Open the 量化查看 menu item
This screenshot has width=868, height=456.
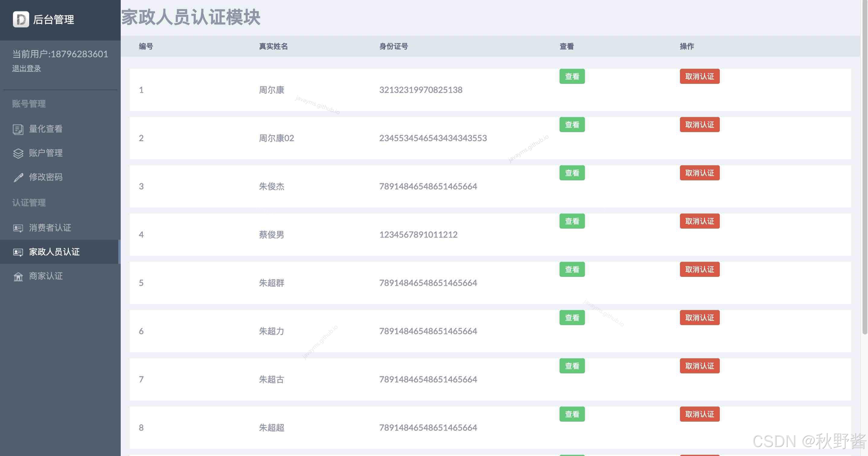[x=46, y=129]
